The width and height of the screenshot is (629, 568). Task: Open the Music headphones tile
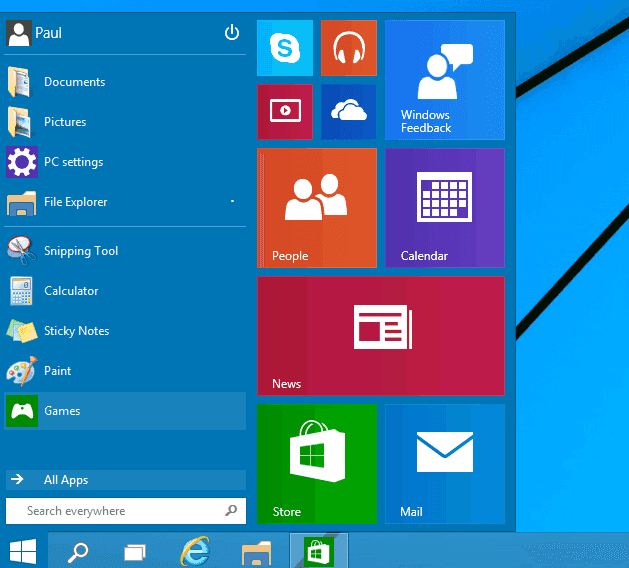click(349, 48)
